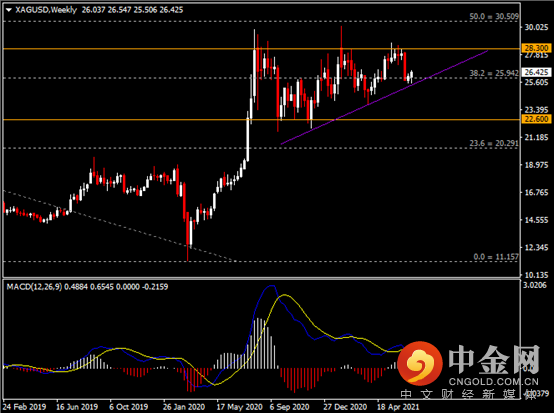Select the orange 28.300 price label

click(x=536, y=48)
